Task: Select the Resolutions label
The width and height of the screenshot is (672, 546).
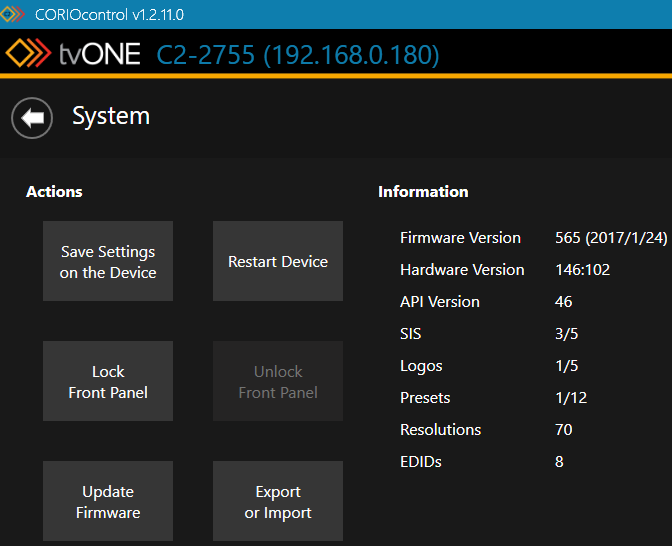Action: click(440, 430)
